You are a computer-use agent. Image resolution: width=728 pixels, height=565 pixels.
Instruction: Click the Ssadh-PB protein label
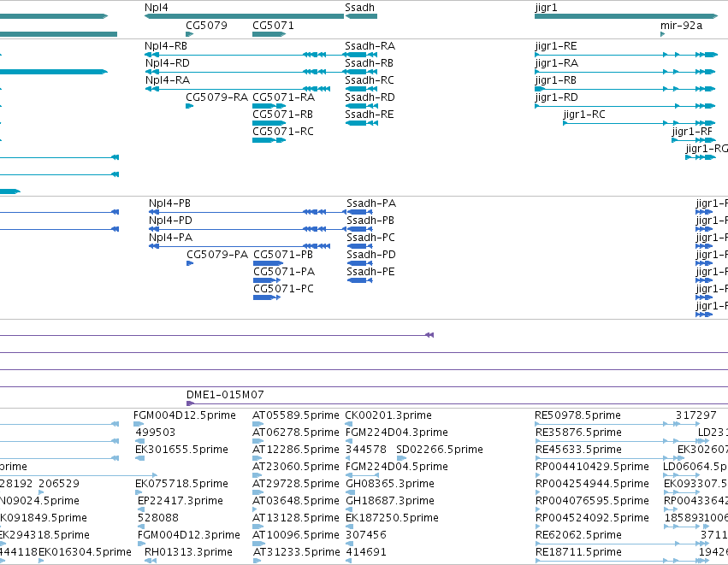coord(370,221)
